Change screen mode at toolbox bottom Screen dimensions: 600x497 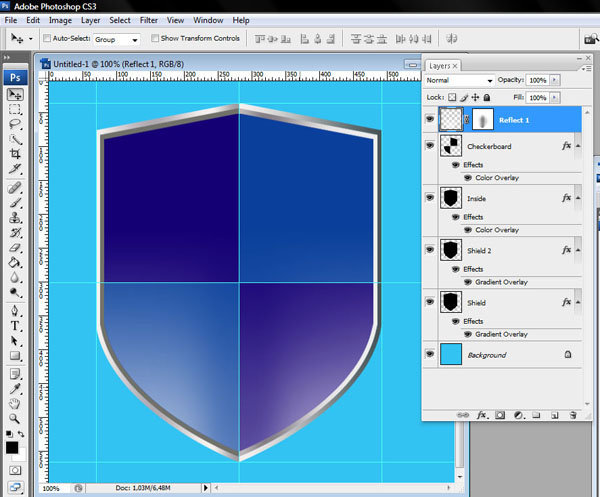point(15,487)
